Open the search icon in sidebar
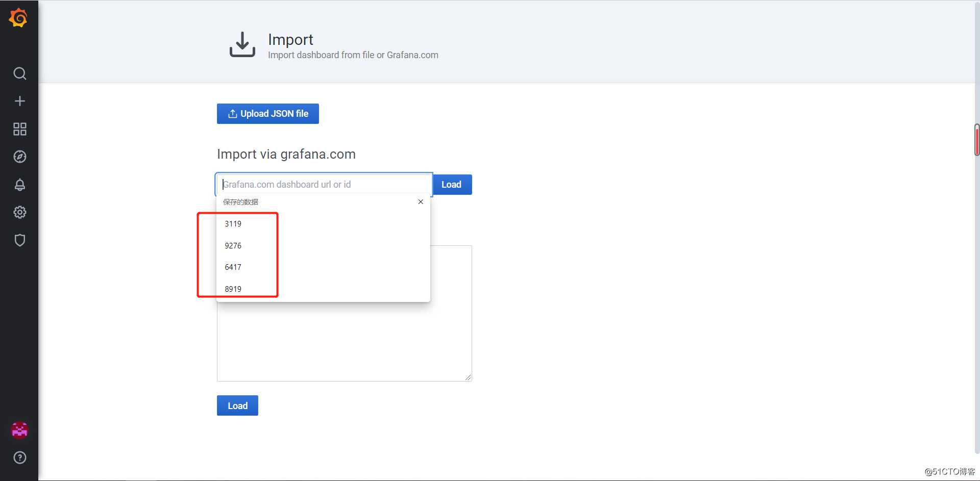The height and width of the screenshot is (481, 980). (x=19, y=73)
